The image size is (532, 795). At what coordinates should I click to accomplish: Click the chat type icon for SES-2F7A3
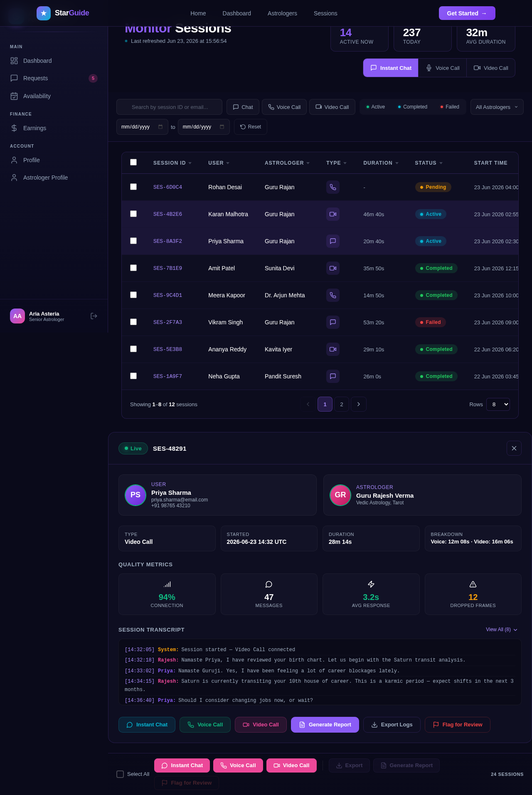[x=333, y=322]
